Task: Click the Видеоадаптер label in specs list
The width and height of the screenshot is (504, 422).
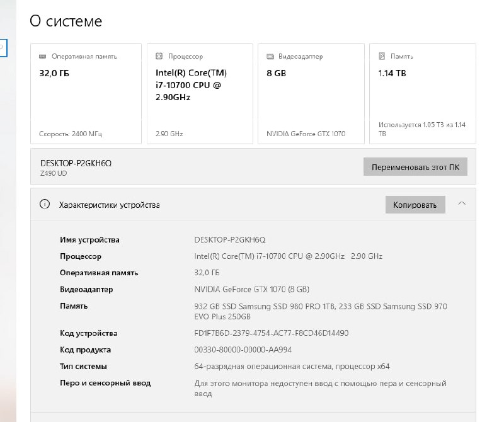Action: (86, 290)
